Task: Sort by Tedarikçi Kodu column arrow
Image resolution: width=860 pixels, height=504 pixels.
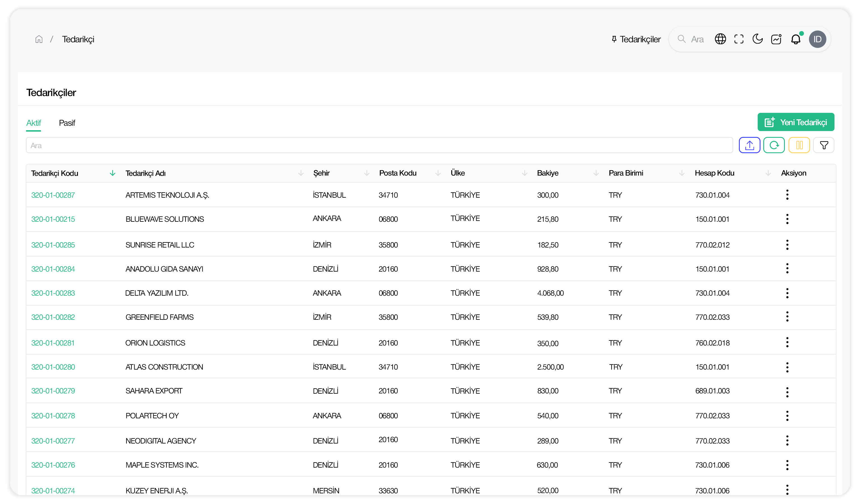Action: click(x=113, y=173)
